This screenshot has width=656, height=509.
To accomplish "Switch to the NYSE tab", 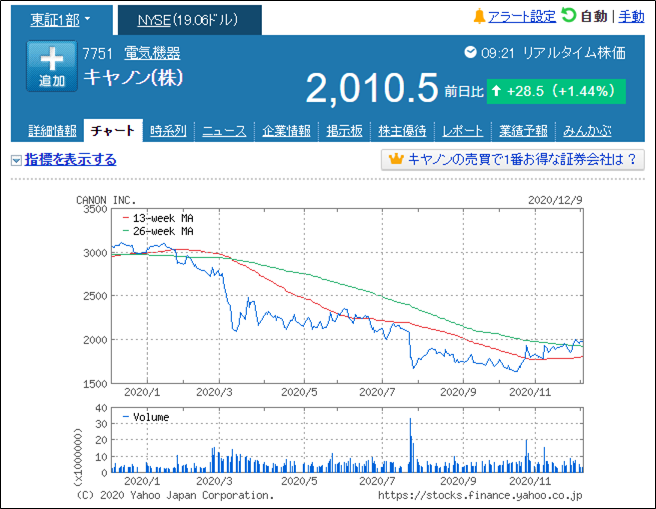I will tap(190, 20).
